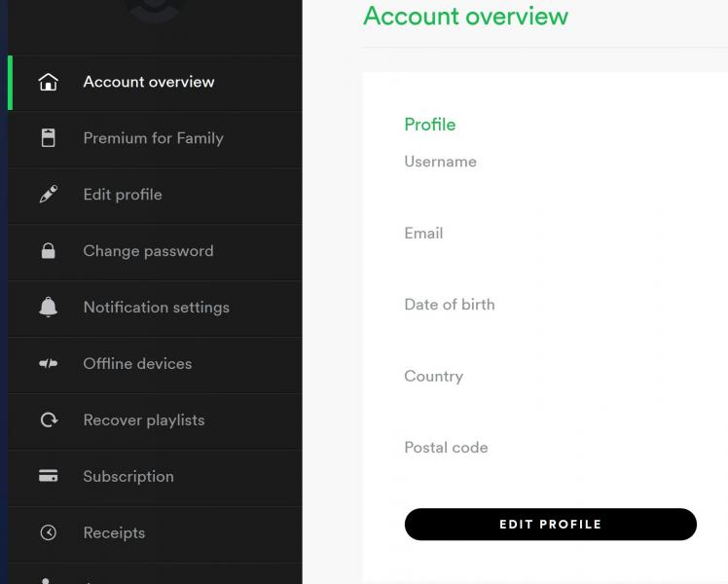728x584 pixels.
Task: Open the Premium for Family page
Action: click(155, 139)
